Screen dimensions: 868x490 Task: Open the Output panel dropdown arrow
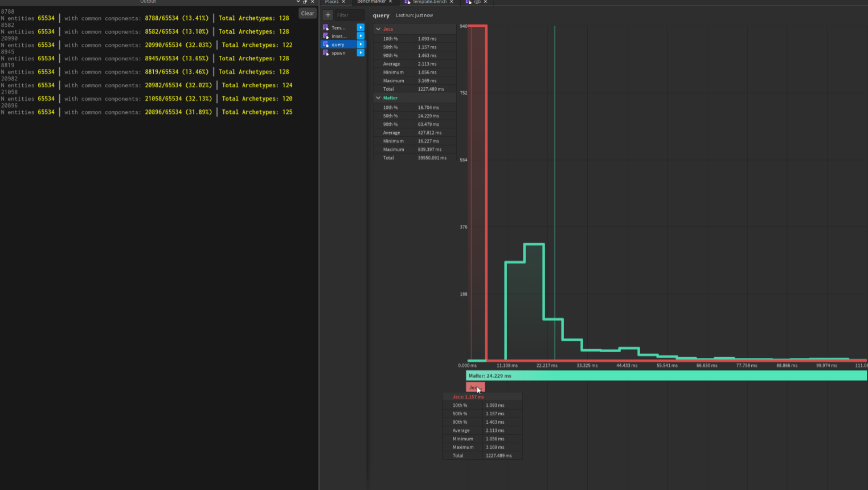[x=298, y=2]
